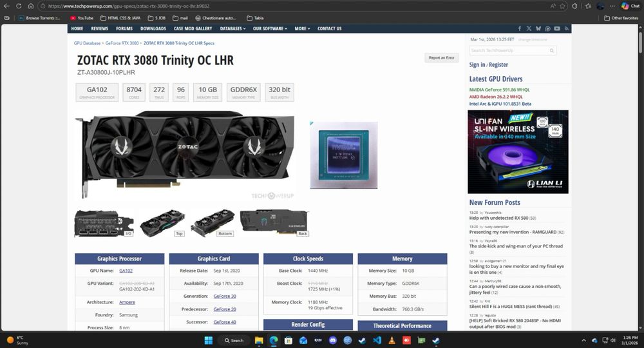
Task: Open the FORUMS menu item
Action: [x=124, y=28]
